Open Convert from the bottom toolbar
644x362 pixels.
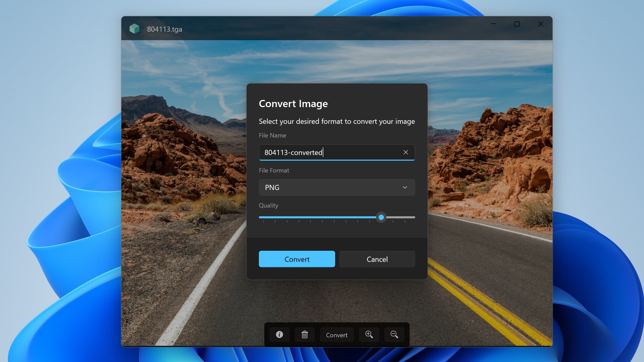pos(337,335)
